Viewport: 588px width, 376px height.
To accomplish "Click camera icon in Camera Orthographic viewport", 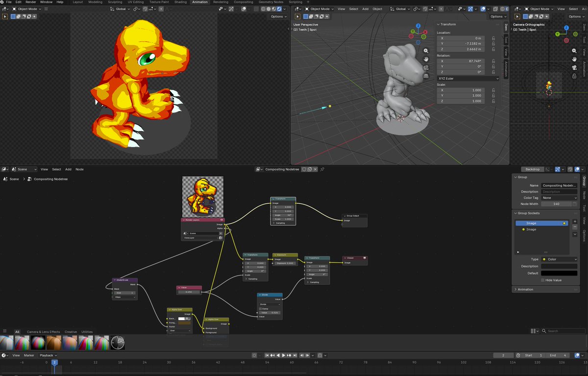I will click(574, 68).
